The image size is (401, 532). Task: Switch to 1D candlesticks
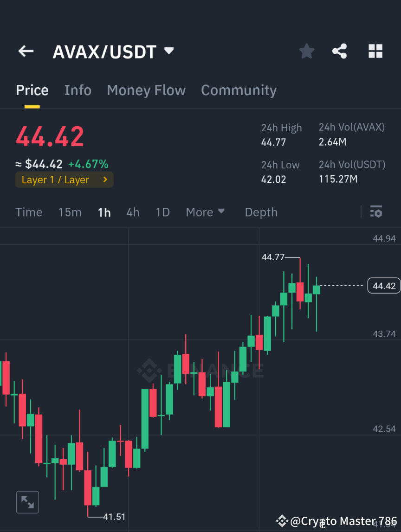(162, 212)
